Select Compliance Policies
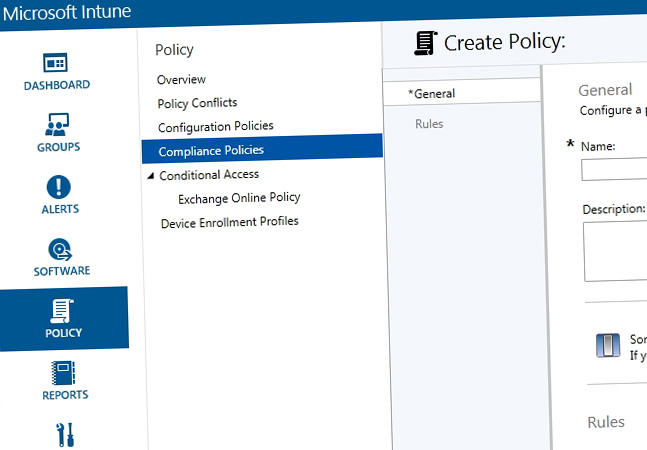 click(262, 149)
